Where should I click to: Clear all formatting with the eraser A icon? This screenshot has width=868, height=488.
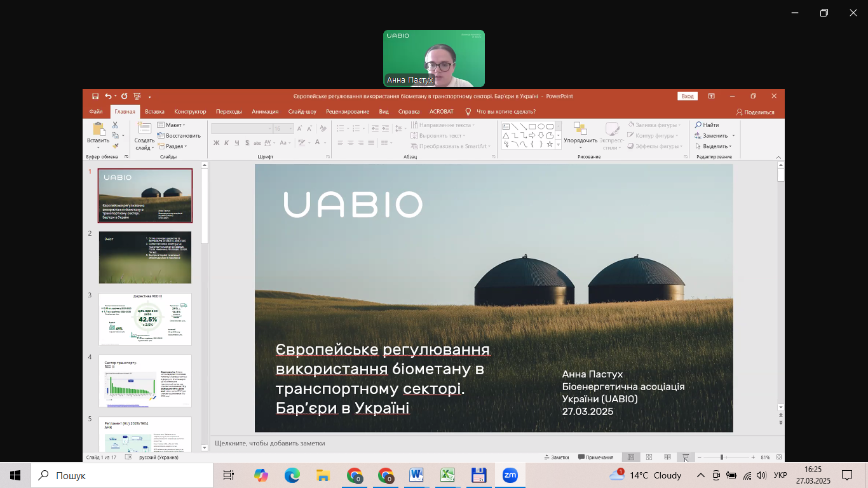tap(324, 128)
